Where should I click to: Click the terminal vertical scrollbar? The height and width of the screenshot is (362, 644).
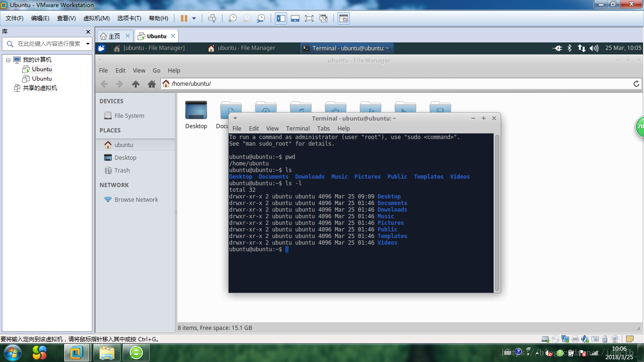(496, 212)
